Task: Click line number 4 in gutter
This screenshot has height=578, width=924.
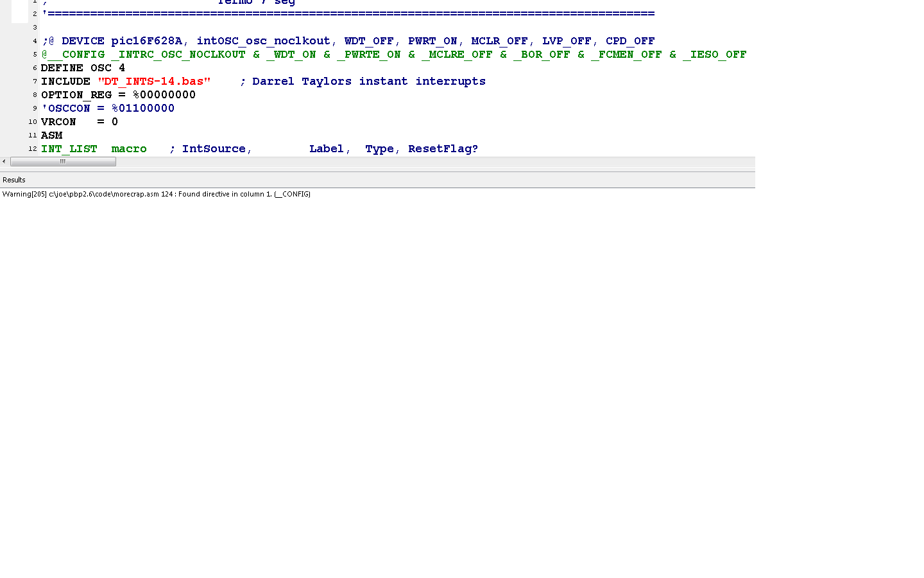Action: point(35,41)
